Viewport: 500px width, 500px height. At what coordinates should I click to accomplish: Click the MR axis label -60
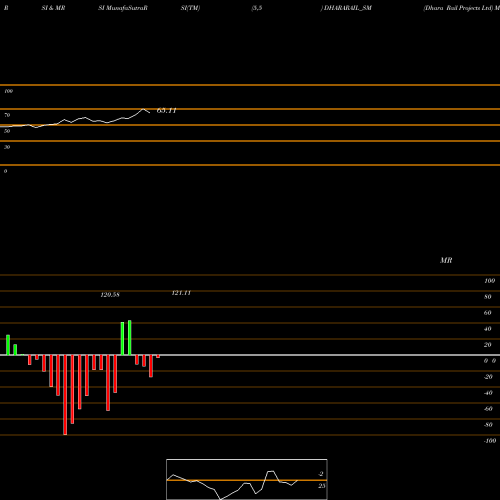click(x=488, y=409)
